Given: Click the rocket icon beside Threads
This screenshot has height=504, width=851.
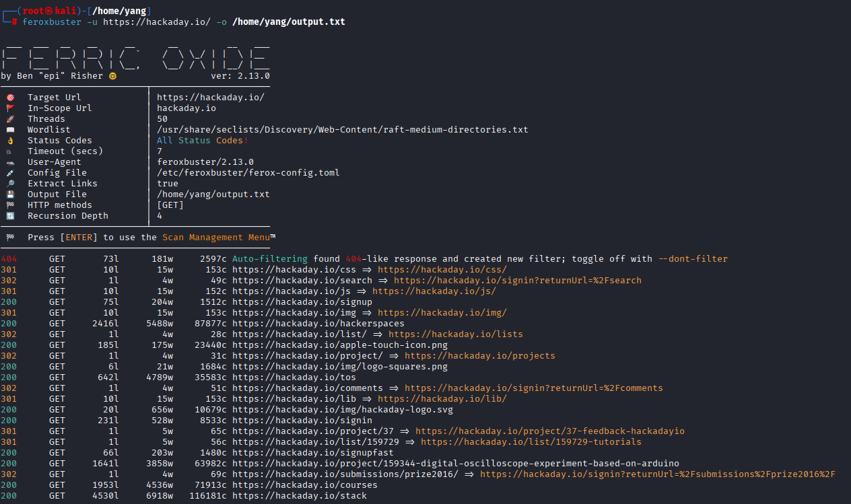Looking at the screenshot, I should point(10,119).
